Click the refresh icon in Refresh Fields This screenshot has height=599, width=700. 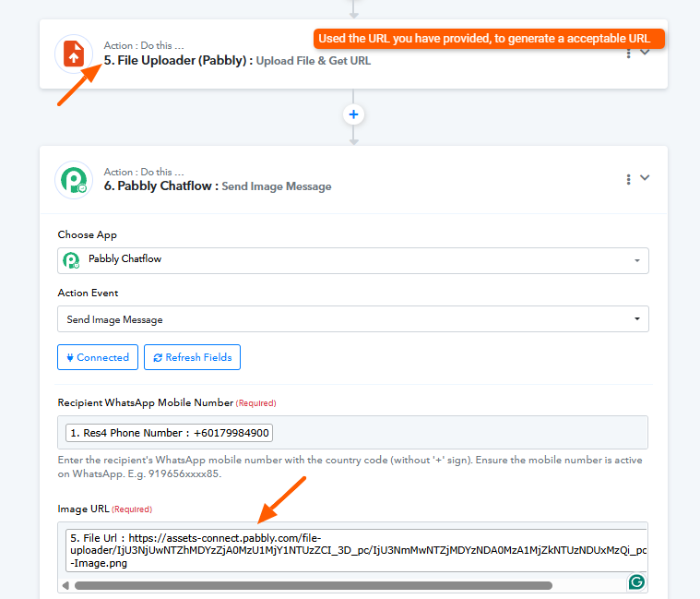pos(158,358)
